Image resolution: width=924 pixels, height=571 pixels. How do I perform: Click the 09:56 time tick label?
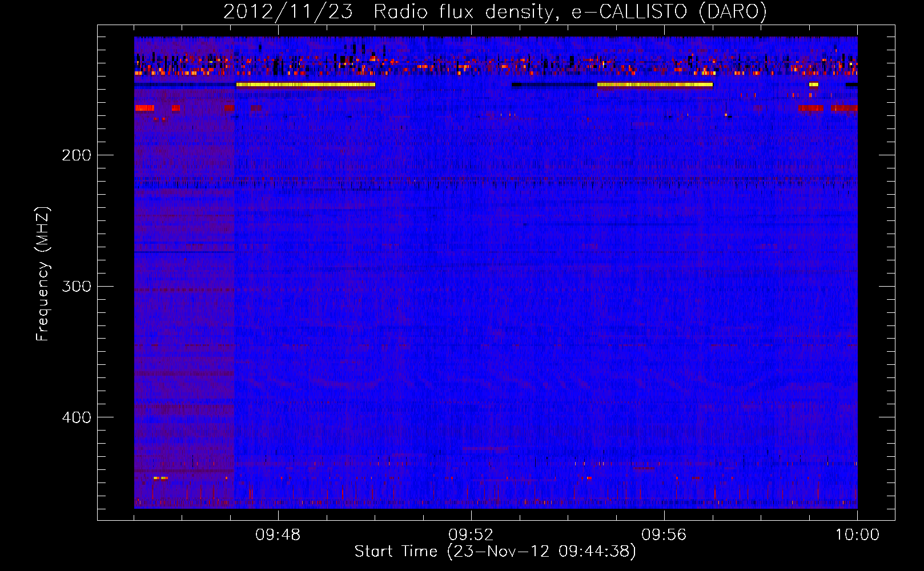click(x=664, y=535)
